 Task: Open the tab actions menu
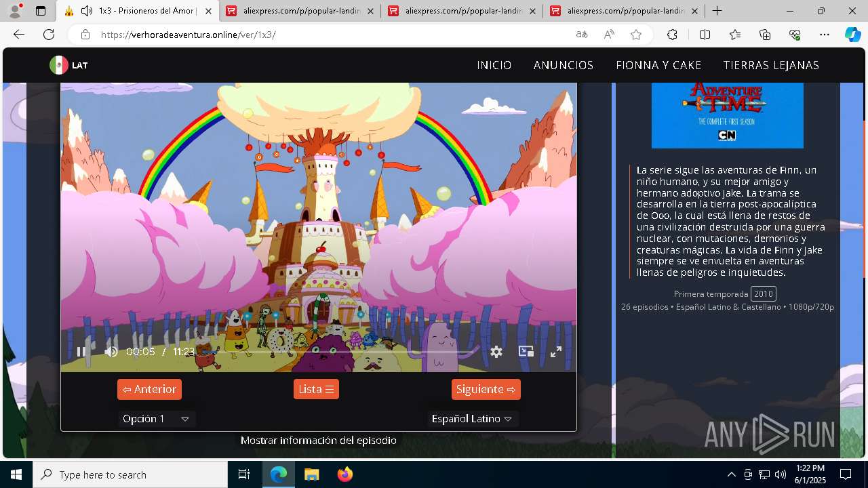pyautogui.click(x=41, y=11)
